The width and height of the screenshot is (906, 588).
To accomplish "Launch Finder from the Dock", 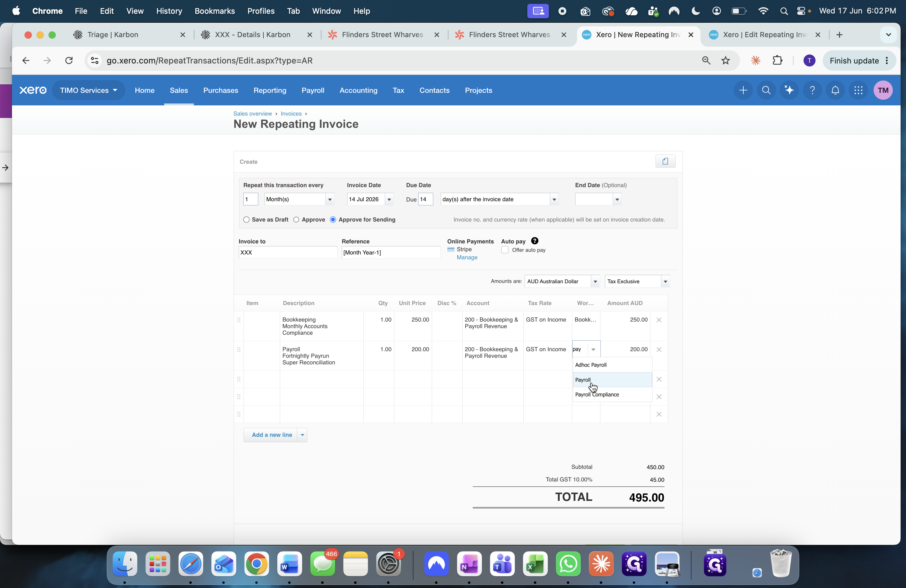I will (125, 564).
